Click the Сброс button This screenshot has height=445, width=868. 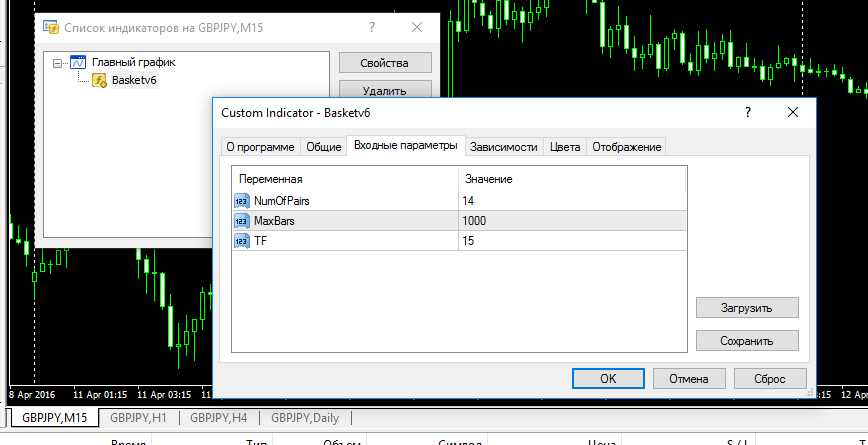(x=769, y=379)
